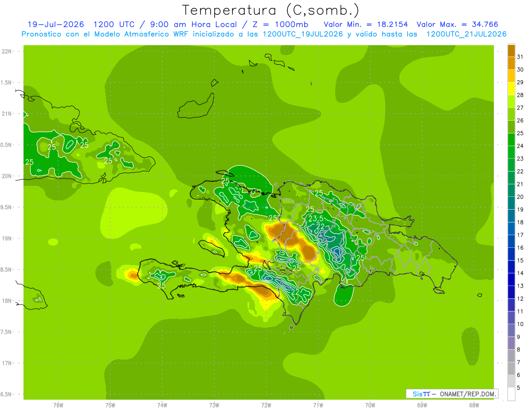Select the '19N' latitude label

point(6,238)
